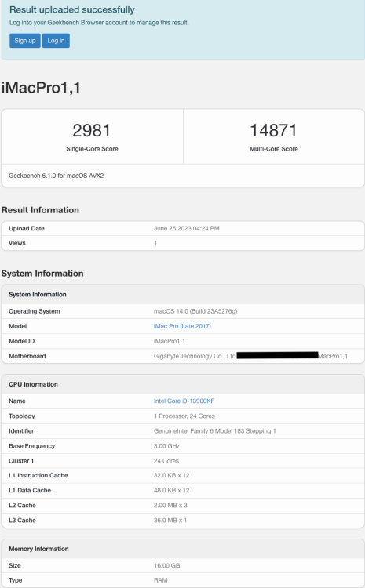The height and width of the screenshot is (588, 365).
Task: Select the 32.0 KB x 12 cache value
Action: pyautogui.click(x=171, y=475)
